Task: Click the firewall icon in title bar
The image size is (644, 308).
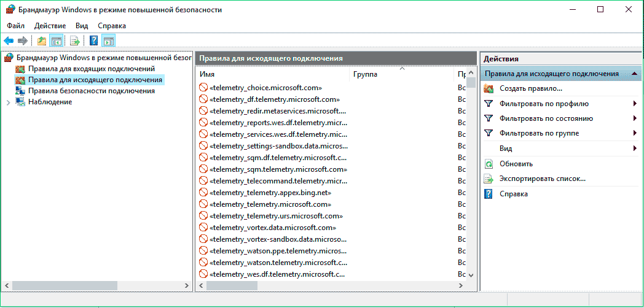Action: 10,10
